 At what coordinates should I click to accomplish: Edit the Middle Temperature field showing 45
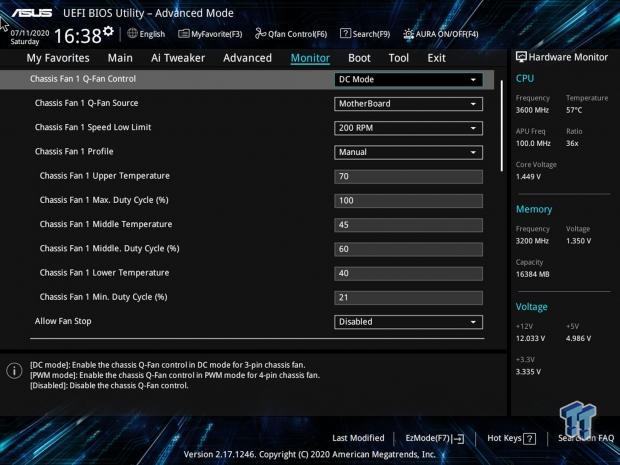point(408,225)
